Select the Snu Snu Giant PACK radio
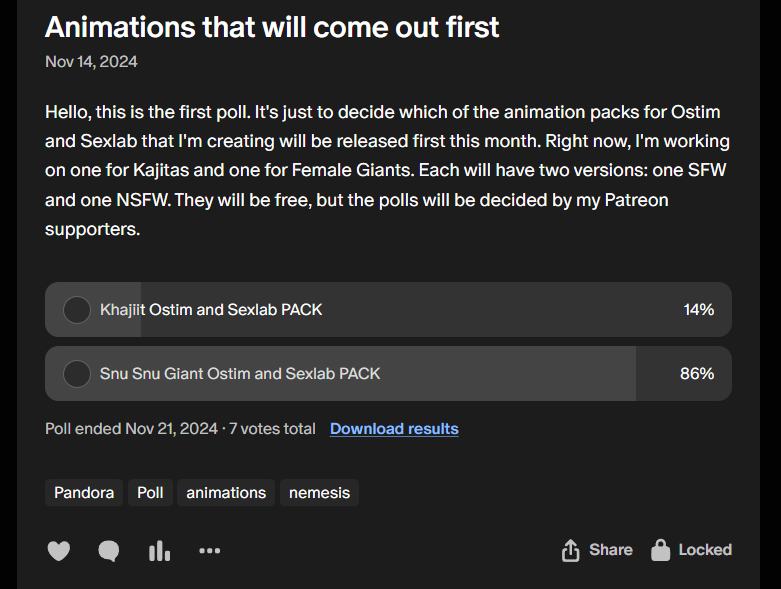781x589 pixels. [77, 374]
